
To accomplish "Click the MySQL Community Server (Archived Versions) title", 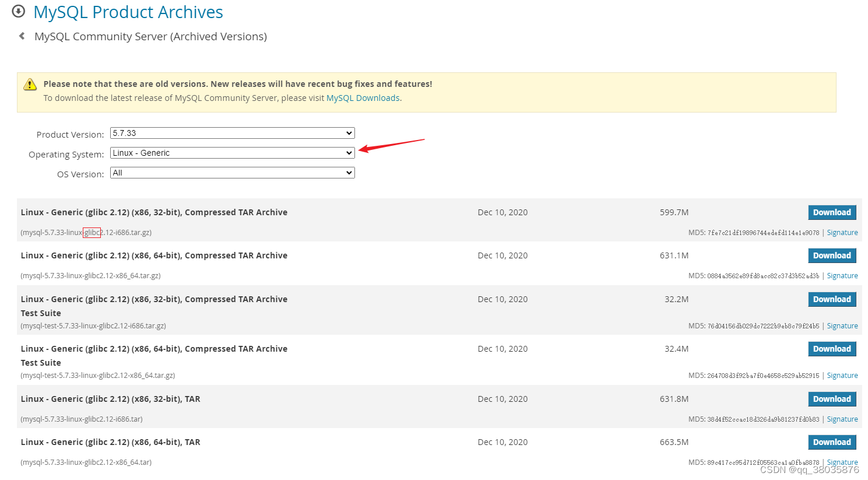I will [150, 37].
